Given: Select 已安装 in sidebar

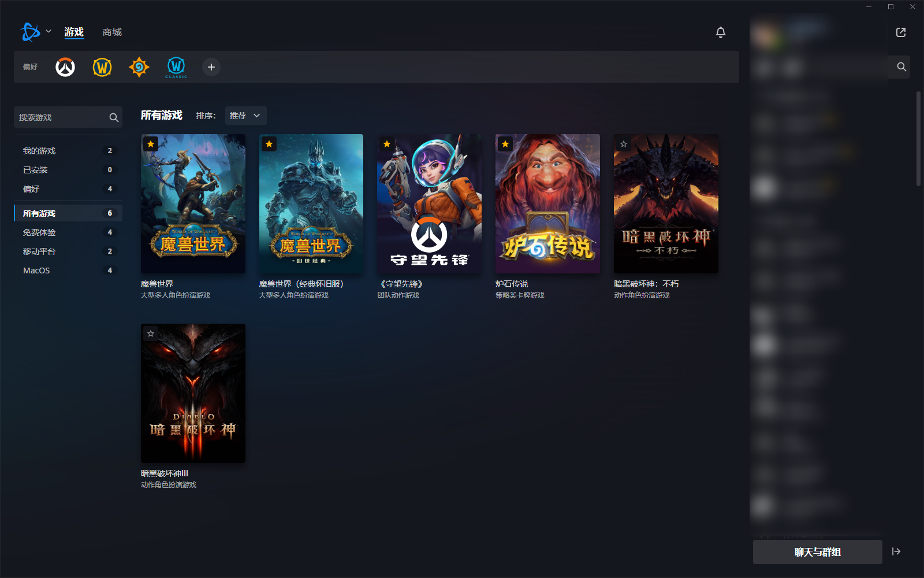Looking at the screenshot, I should pos(68,170).
